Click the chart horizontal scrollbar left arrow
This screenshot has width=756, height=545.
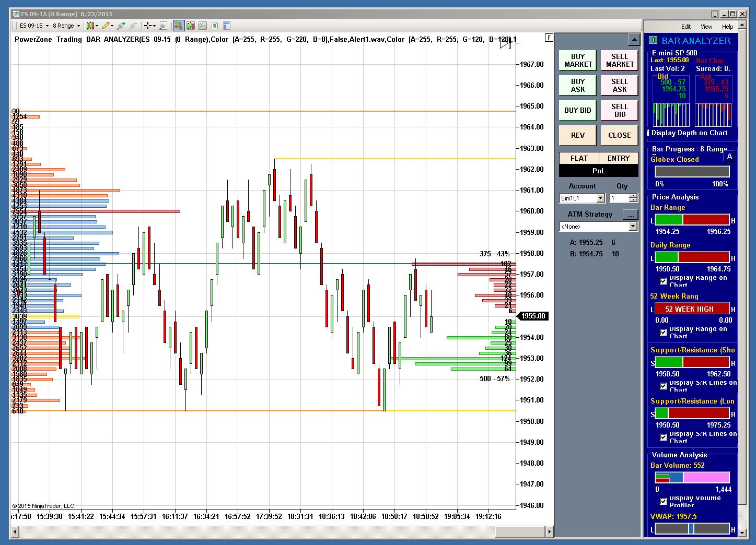click(15, 532)
